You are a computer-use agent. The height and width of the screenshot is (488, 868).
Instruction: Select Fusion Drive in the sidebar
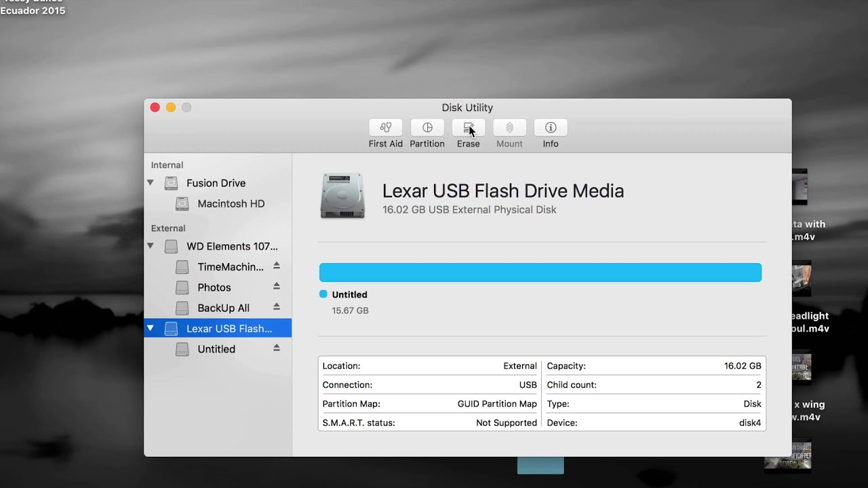click(x=218, y=183)
